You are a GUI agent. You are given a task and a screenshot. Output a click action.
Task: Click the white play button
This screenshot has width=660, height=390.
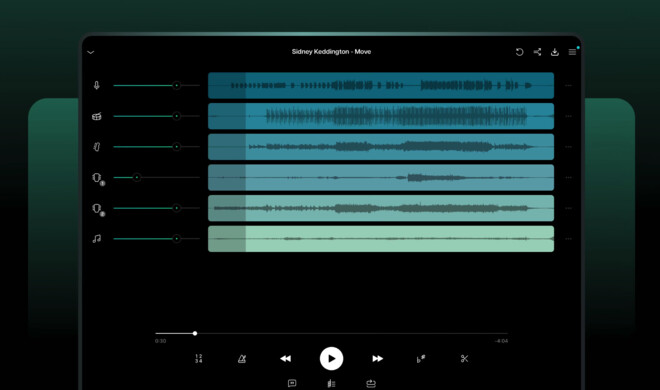point(331,358)
